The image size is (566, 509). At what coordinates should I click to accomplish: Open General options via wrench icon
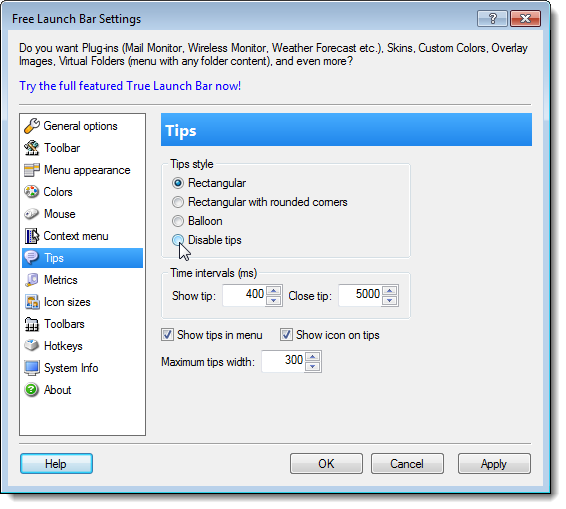(x=32, y=126)
